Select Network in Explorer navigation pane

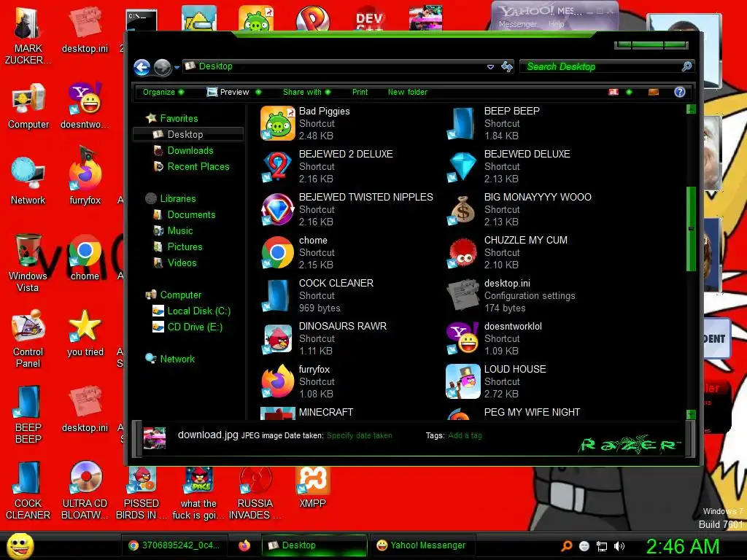pos(177,359)
